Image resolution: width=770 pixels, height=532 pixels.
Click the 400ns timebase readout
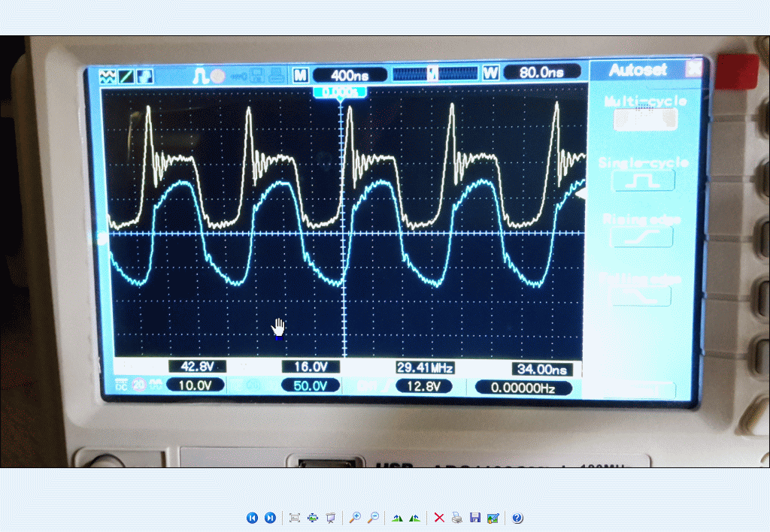coord(349,74)
